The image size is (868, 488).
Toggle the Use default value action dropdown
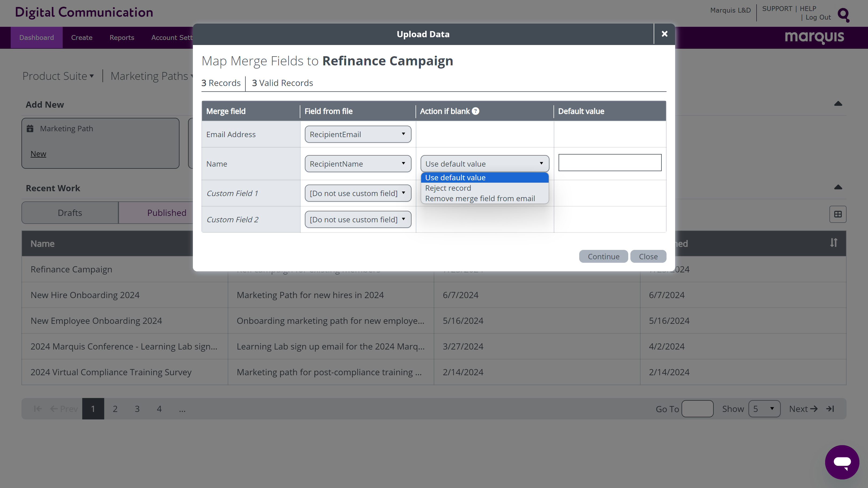coord(485,164)
